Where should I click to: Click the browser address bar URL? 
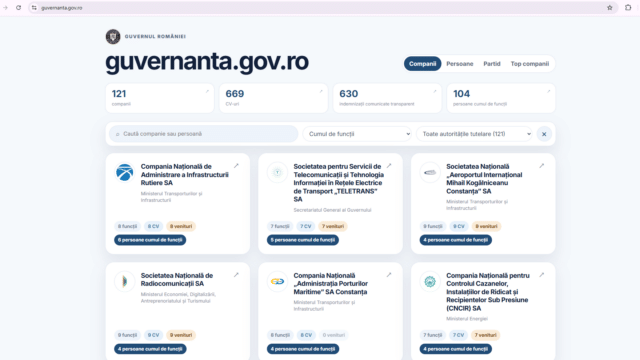[62, 8]
